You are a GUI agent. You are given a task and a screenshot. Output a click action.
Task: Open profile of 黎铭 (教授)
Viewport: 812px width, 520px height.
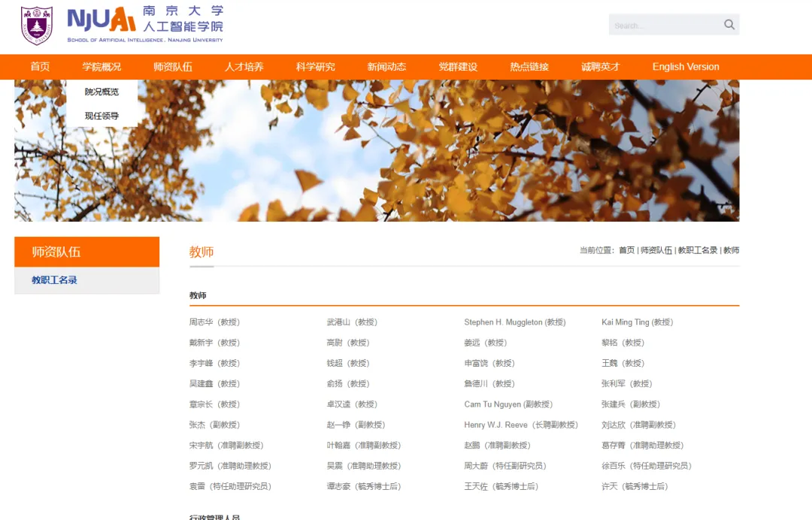pyautogui.click(x=623, y=343)
